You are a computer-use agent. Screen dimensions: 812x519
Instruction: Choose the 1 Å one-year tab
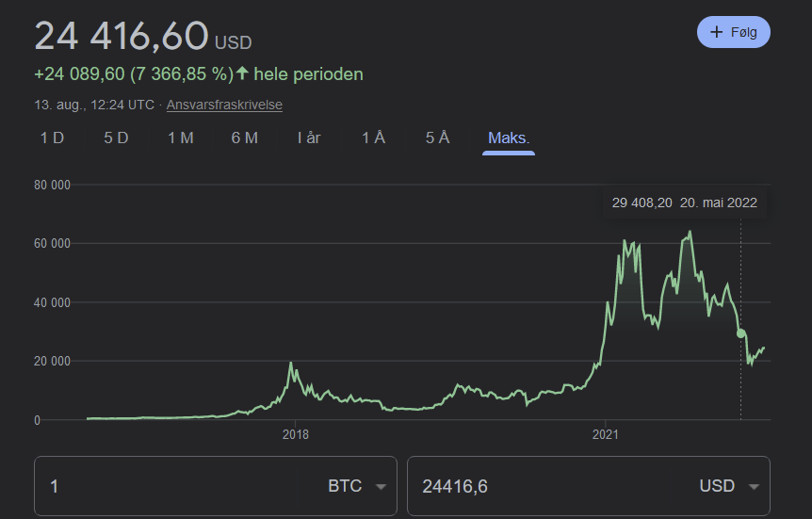373,138
